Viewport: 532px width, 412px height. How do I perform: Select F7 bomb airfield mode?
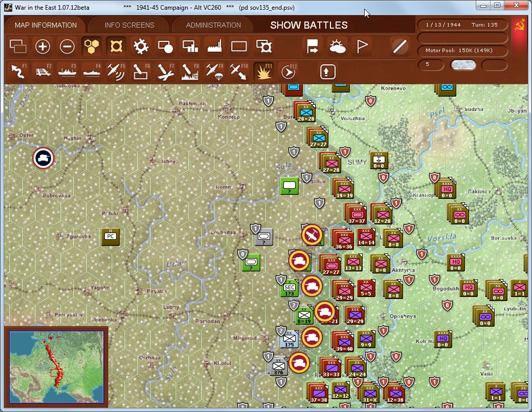coord(165,72)
